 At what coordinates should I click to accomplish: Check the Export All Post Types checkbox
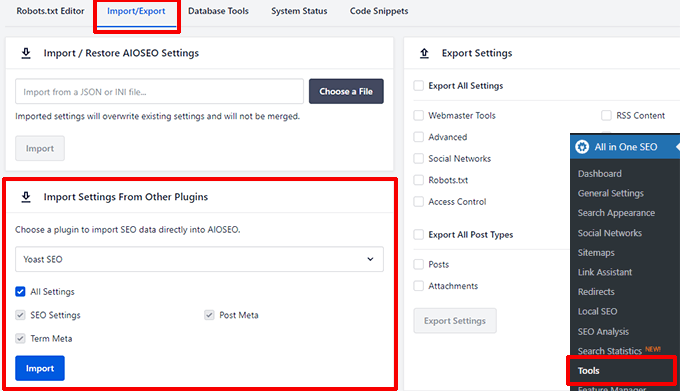[418, 235]
